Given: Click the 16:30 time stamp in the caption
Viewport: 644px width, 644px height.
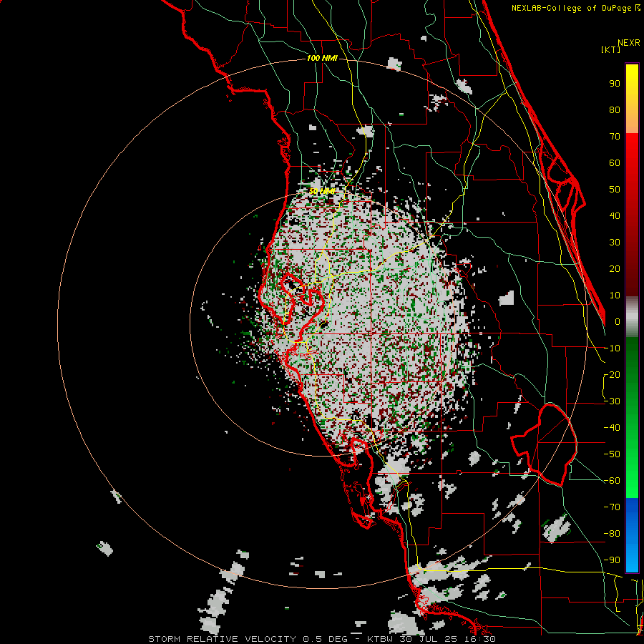Looking at the screenshot, I should tap(481, 639).
